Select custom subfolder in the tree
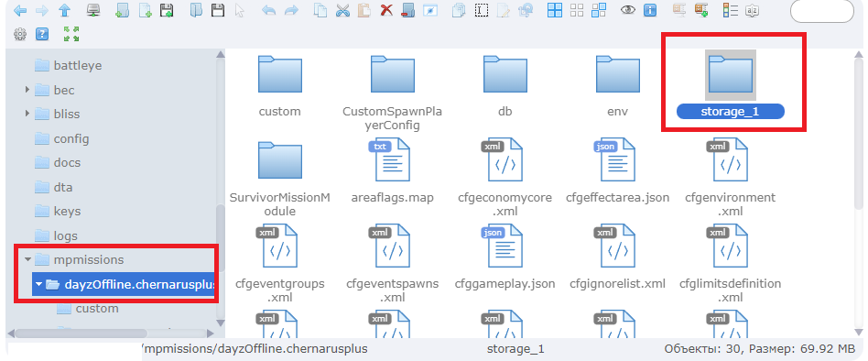This screenshot has width=868, height=361. tap(97, 309)
